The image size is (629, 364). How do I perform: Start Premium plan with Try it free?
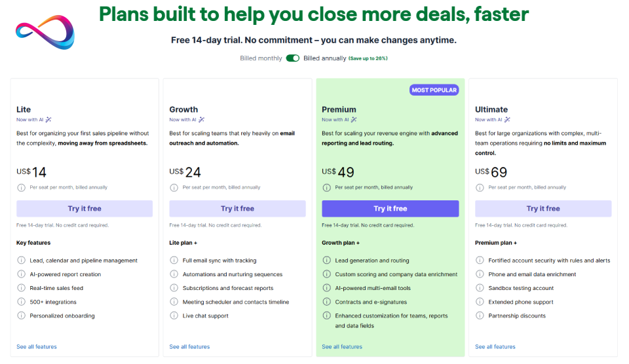point(390,209)
